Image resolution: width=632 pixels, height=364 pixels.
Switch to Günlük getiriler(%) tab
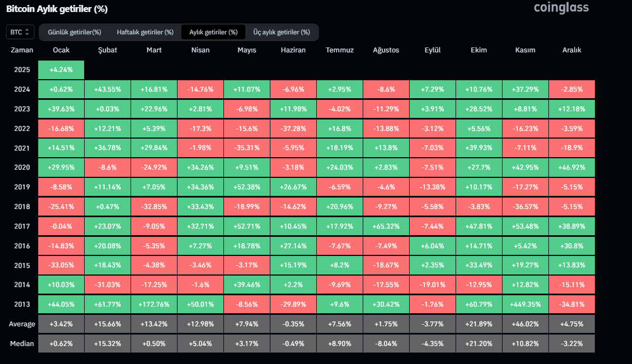74,32
